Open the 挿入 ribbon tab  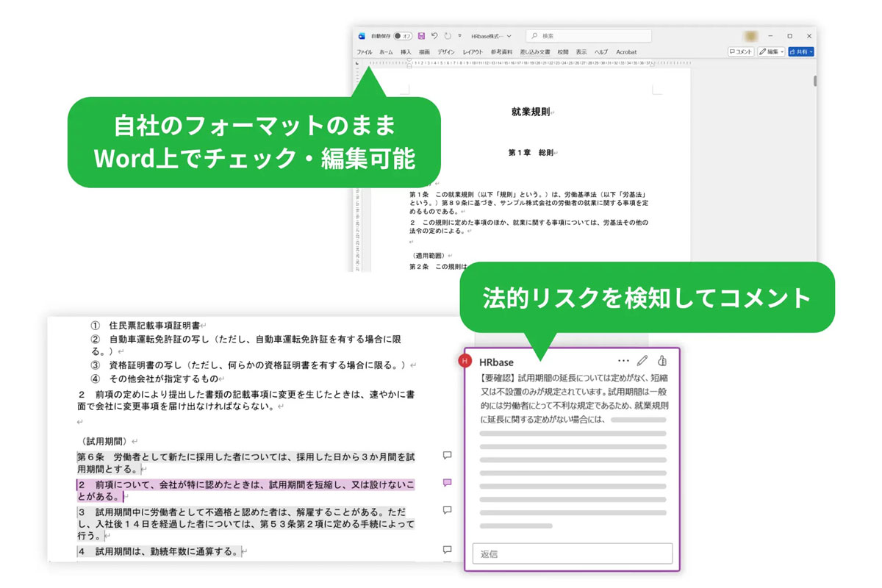pyautogui.click(x=406, y=52)
